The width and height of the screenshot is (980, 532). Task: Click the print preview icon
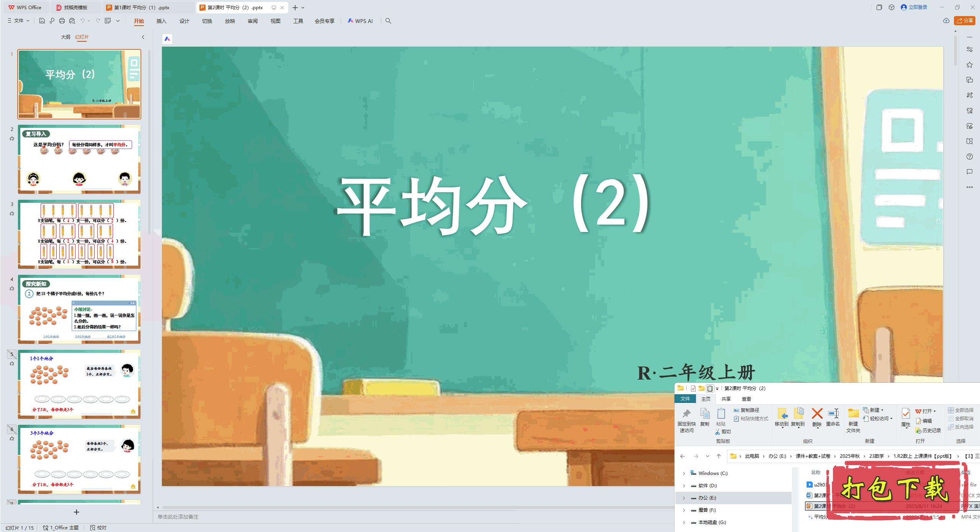72,21
